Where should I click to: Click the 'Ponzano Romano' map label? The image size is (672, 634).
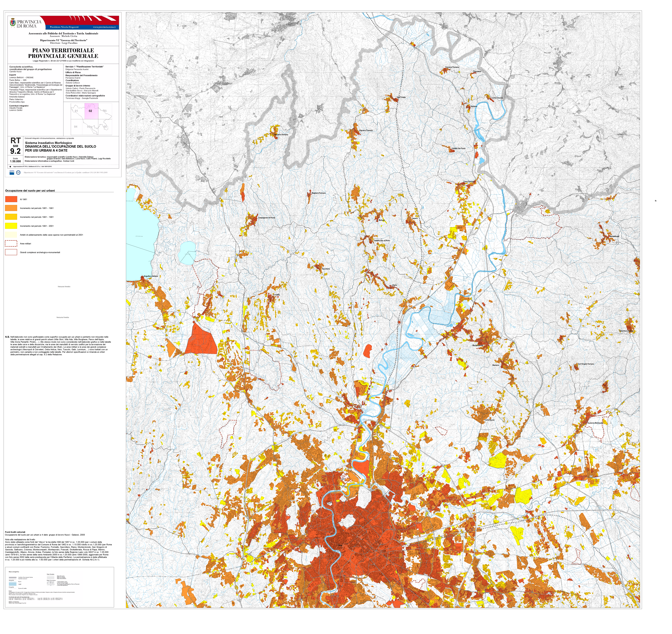click(452, 67)
